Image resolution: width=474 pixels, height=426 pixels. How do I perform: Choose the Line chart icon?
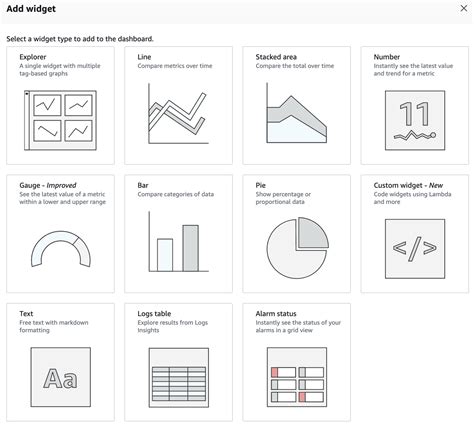click(x=178, y=114)
